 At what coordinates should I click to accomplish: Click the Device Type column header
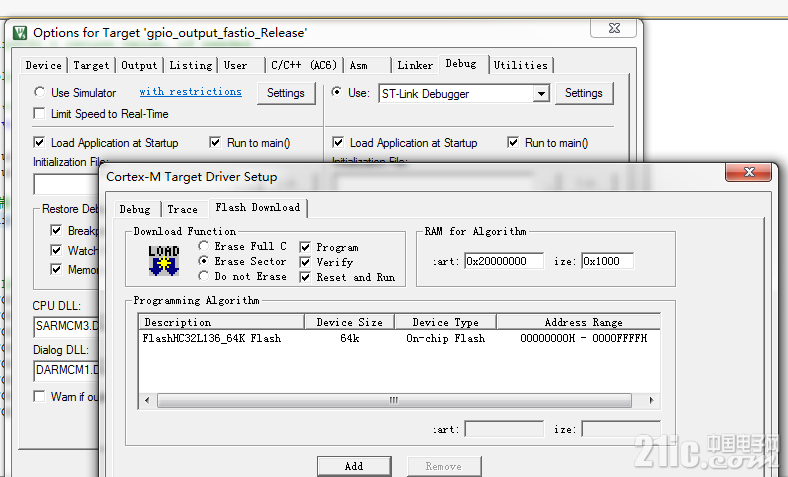click(446, 322)
